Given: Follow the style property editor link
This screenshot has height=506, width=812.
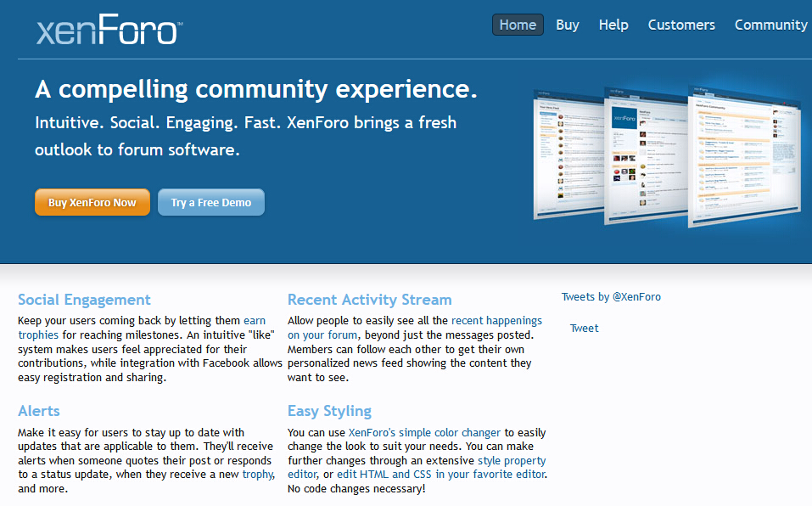Looking at the screenshot, I should 512,460.
